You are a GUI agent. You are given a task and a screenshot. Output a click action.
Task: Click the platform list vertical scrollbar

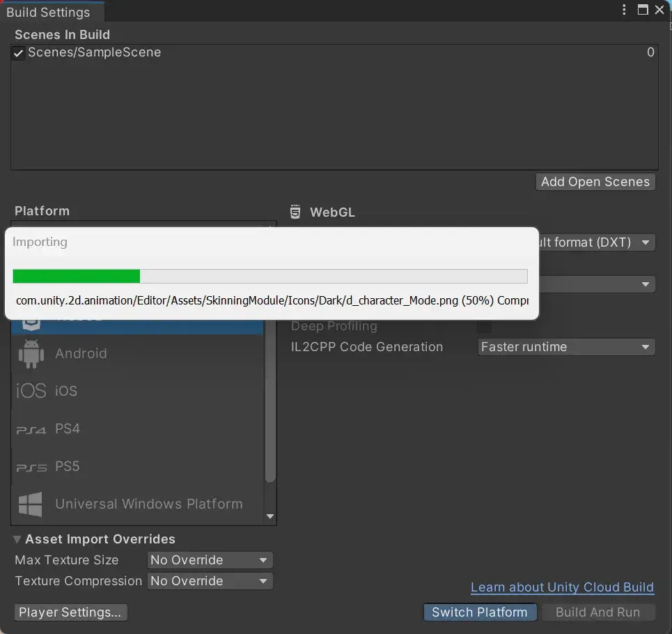click(270, 401)
